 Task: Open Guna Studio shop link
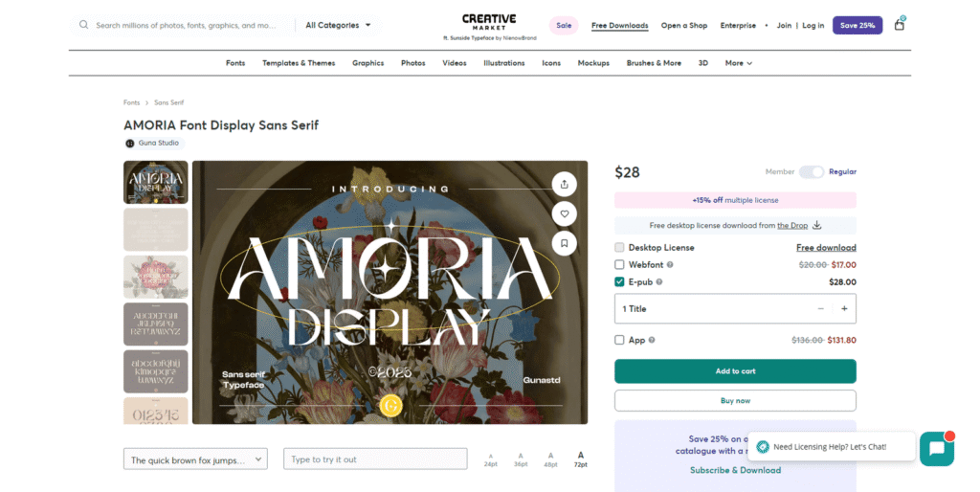(159, 144)
